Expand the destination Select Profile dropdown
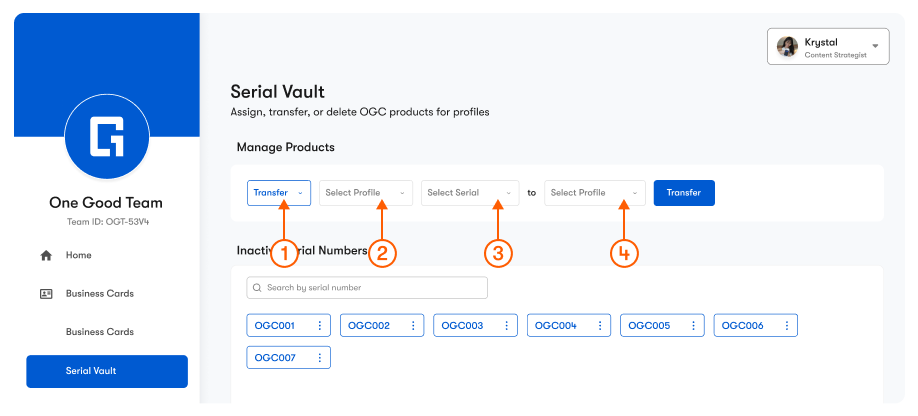Viewport: 918px width, 416px height. (x=593, y=193)
